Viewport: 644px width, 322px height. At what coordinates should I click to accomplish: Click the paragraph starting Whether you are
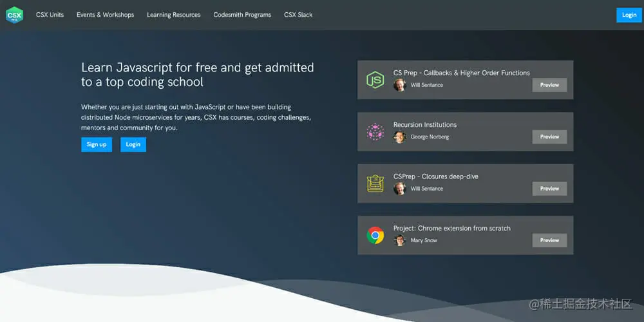point(196,117)
